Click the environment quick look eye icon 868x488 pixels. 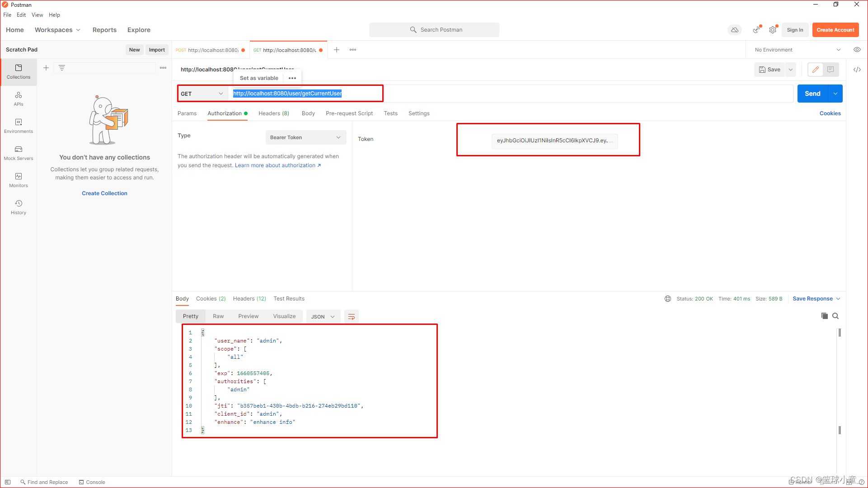(x=857, y=50)
